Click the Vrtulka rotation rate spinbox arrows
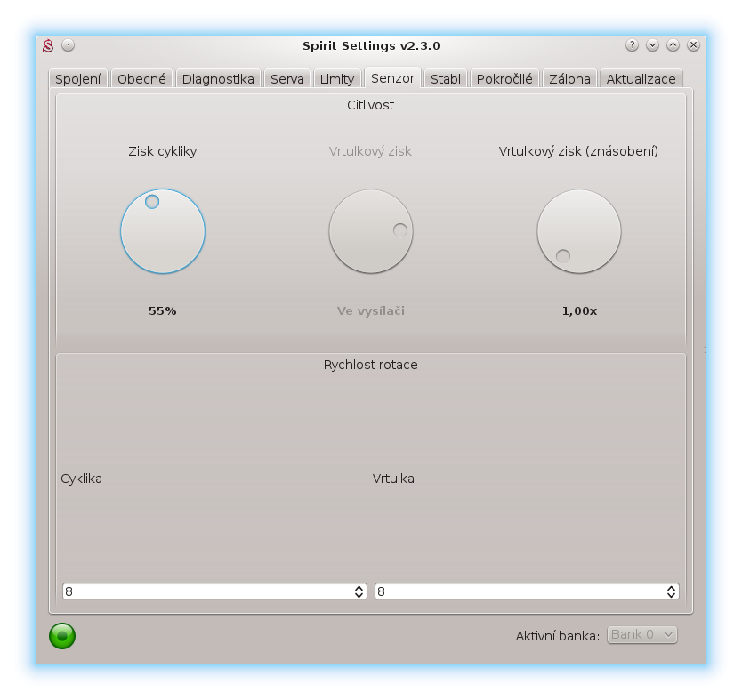The image size is (742, 700). click(671, 591)
